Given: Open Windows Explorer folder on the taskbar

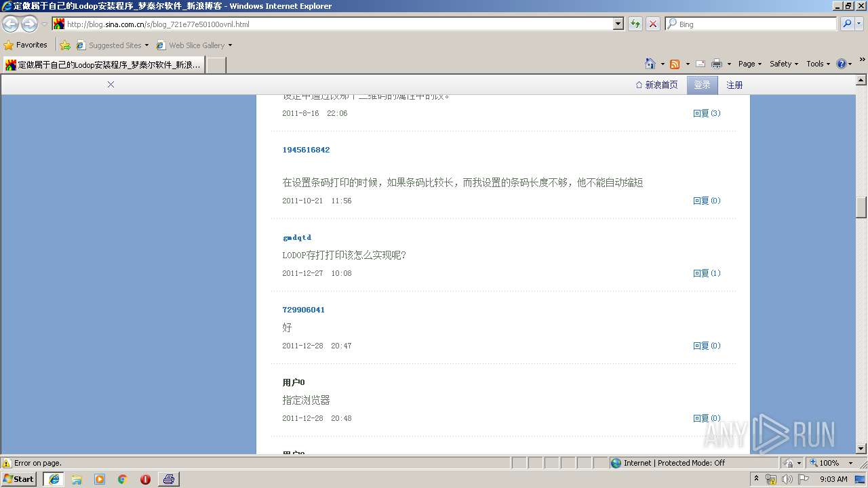Looking at the screenshot, I should point(77,479).
